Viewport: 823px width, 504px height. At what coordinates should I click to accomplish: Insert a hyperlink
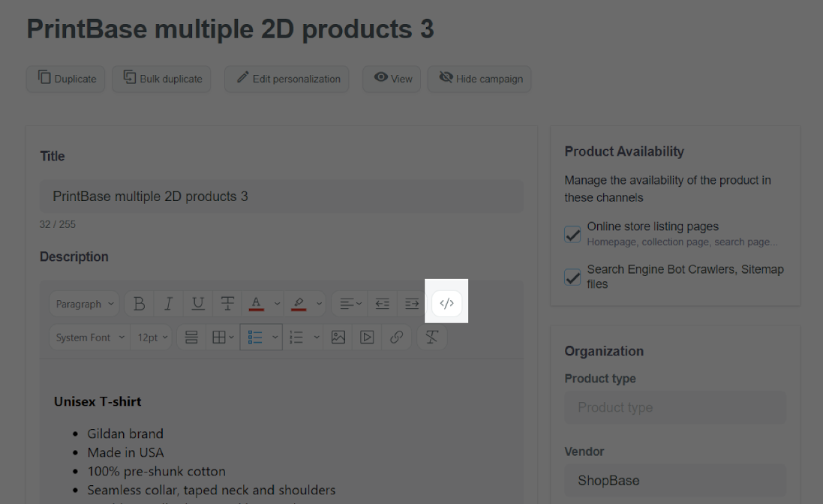point(396,337)
